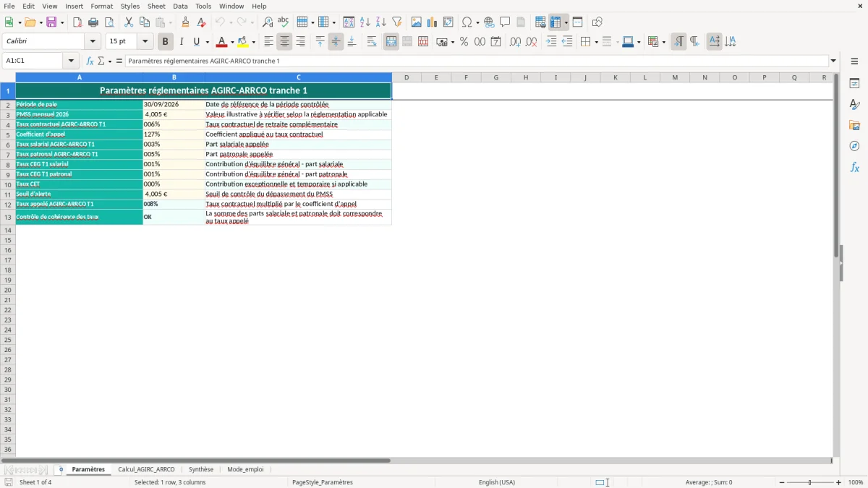
Task: Apply yellow background color
Action: pyautogui.click(x=242, y=42)
